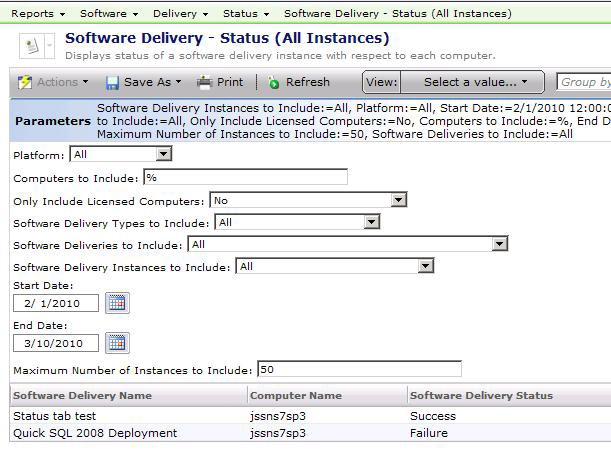Open the Actions menu
611x466 pixels.
pyautogui.click(x=53, y=82)
